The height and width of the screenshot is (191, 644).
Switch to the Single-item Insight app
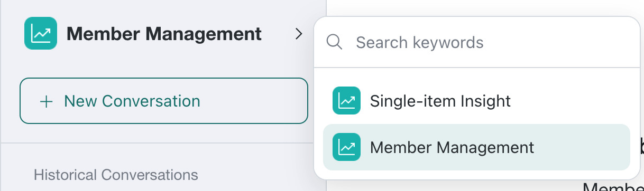(476, 100)
